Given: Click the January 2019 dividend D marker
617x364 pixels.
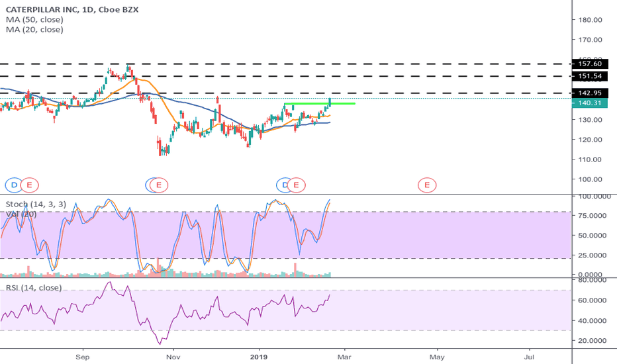Looking at the screenshot, I should pos(284,185).
